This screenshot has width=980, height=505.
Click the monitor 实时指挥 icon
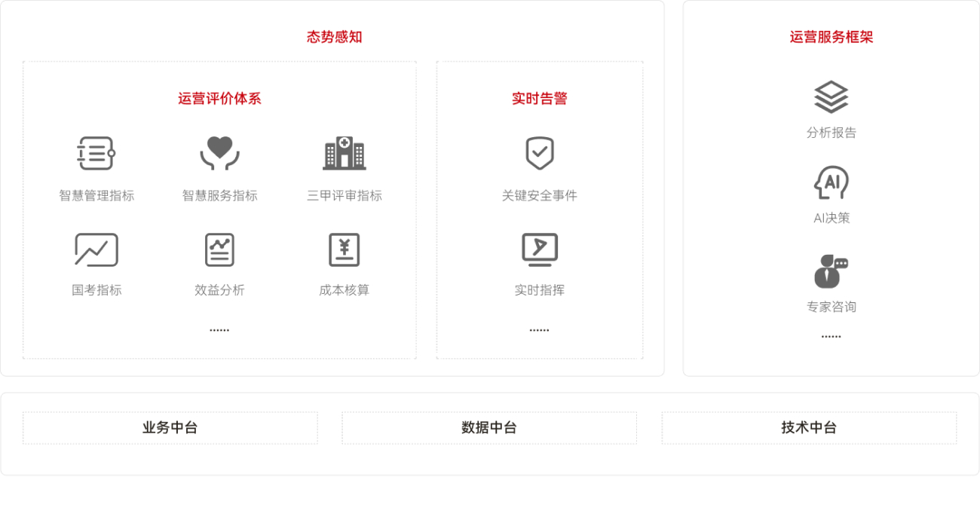coord(540,249)
